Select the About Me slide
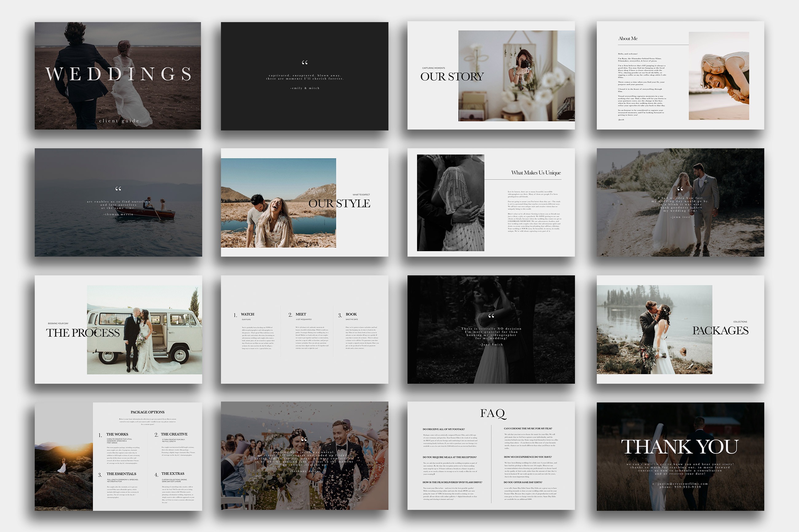The image size is (799, 532). 680,75
